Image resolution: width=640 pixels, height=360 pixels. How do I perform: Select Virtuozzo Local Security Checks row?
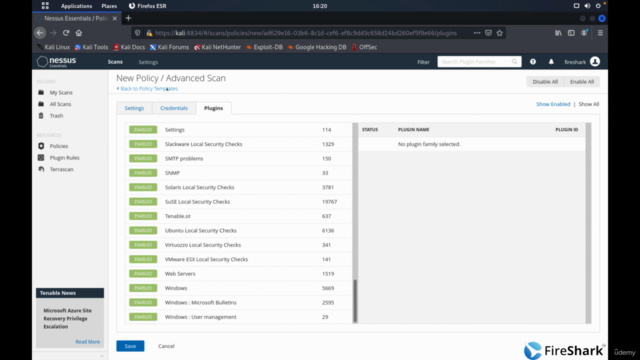coord(239,245)
